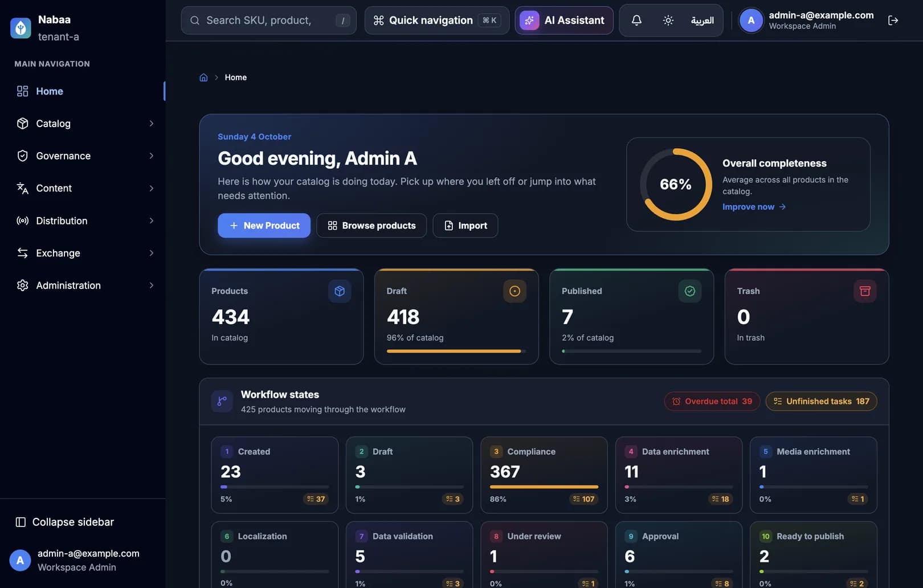The width and height of the screenshot is (923, 588).
Task: Expand the Administration menu chevron
Action: point(152,285)
